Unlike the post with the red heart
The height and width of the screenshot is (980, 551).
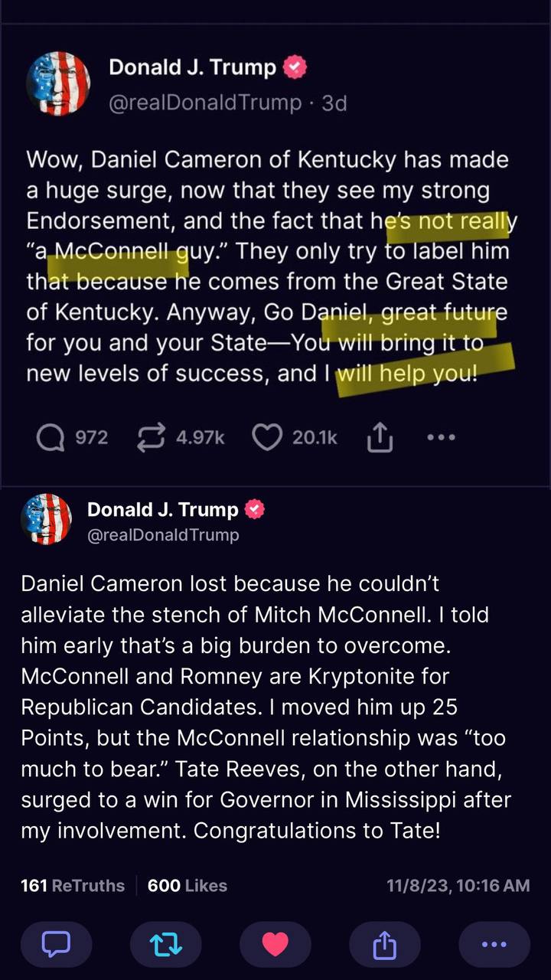click(275, 945)
